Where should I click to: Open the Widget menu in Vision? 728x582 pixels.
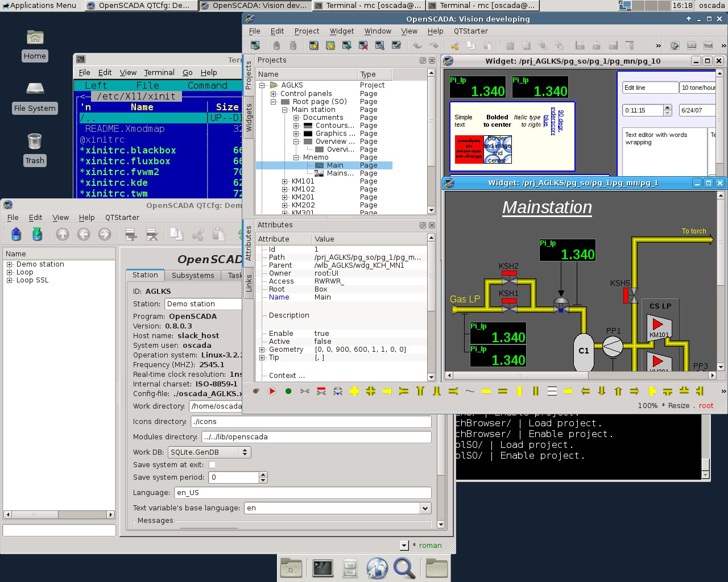pyautogui.click(x=341, y=31)
